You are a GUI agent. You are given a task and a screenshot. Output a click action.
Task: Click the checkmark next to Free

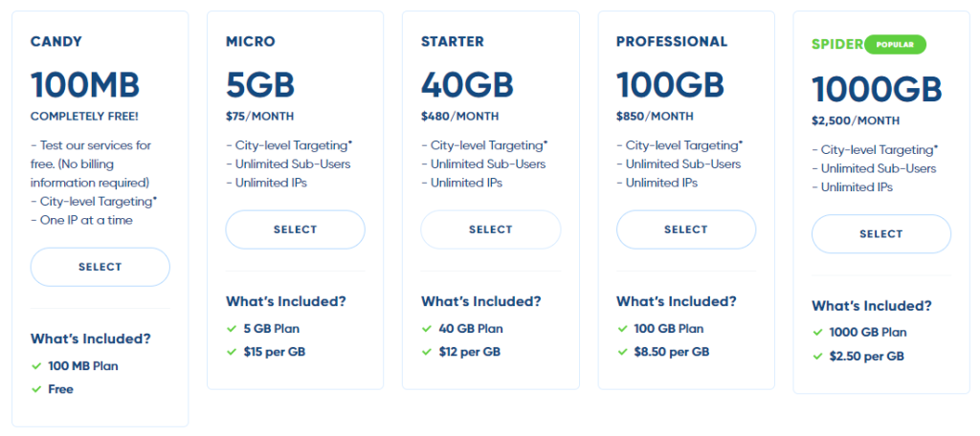click(x=36, y=389)
